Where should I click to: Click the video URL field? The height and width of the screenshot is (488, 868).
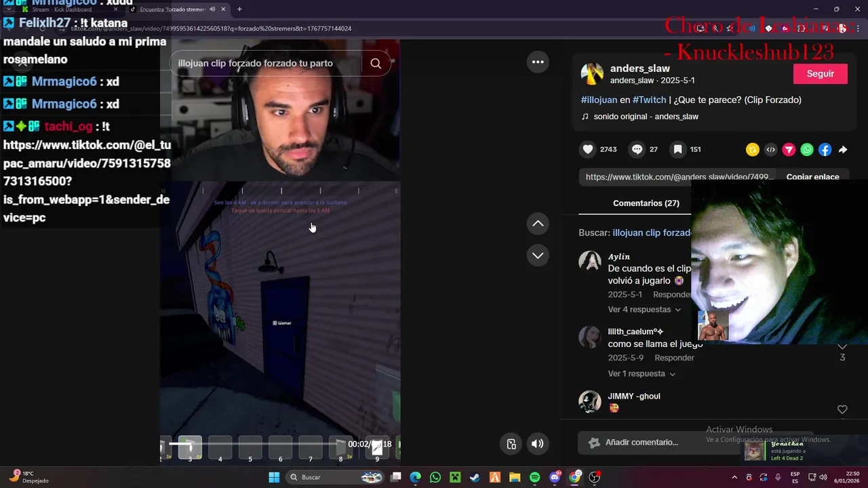[678, 177]
